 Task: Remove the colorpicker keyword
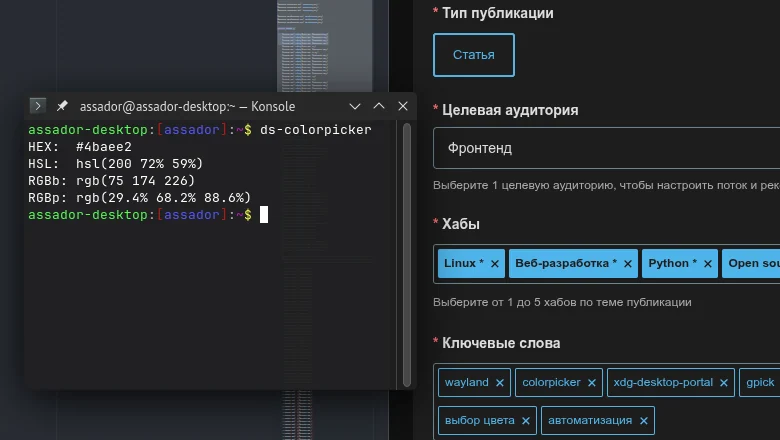point(591,383)
